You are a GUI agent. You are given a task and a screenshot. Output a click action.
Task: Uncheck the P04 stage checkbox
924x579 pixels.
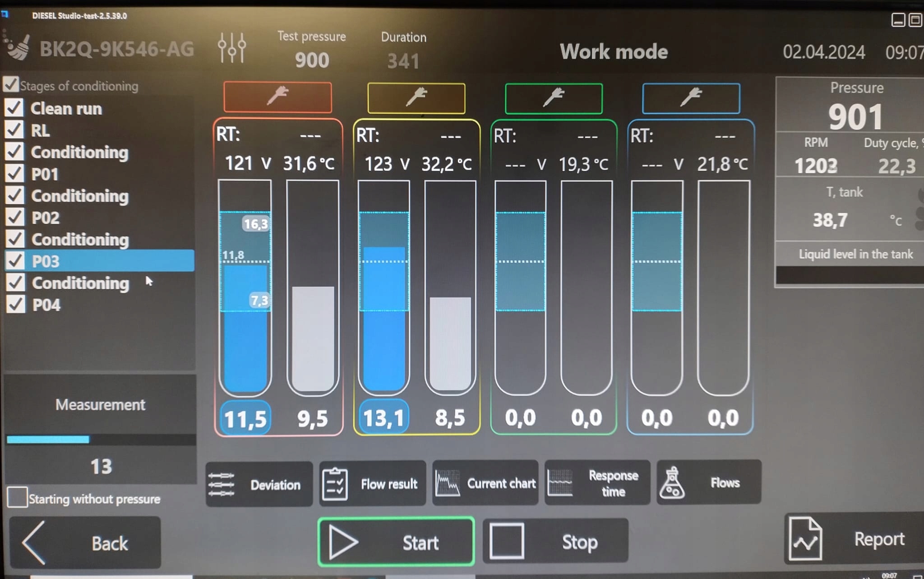click(x=15, y=305)
